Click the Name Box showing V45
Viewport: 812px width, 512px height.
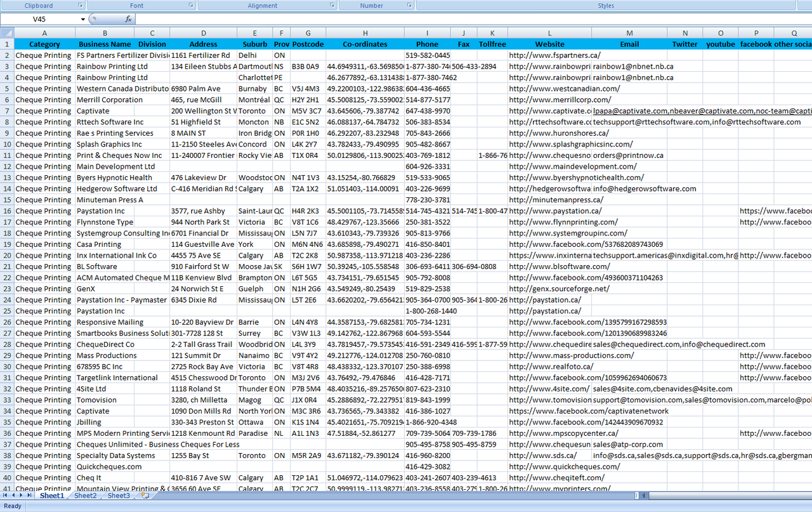click(39, 19)
